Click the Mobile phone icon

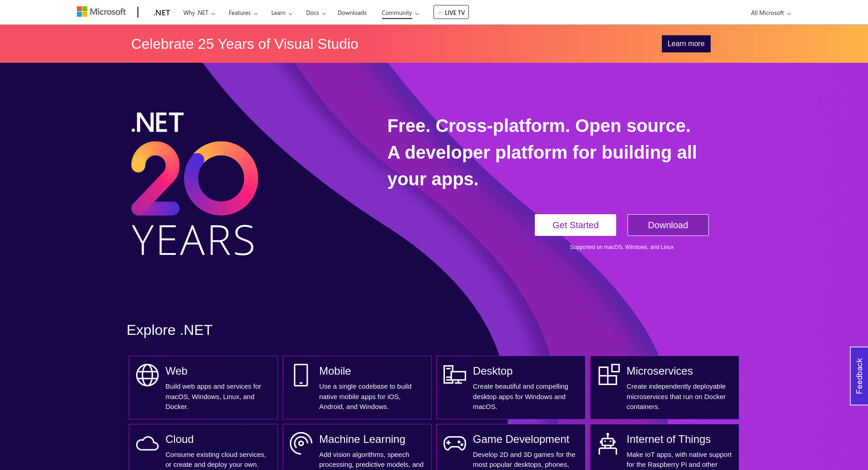pyautogui.click(x=301, y=375)
